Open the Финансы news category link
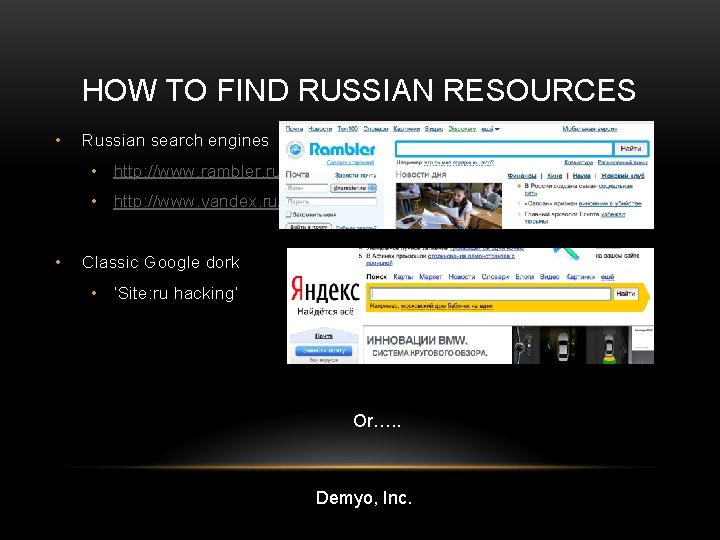This screenshot has height=540, width=720. [x=522, y=176]
